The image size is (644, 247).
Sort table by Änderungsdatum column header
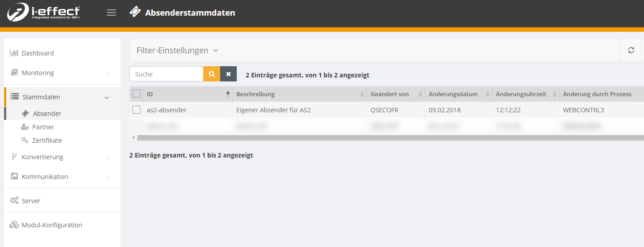(453, 94)
